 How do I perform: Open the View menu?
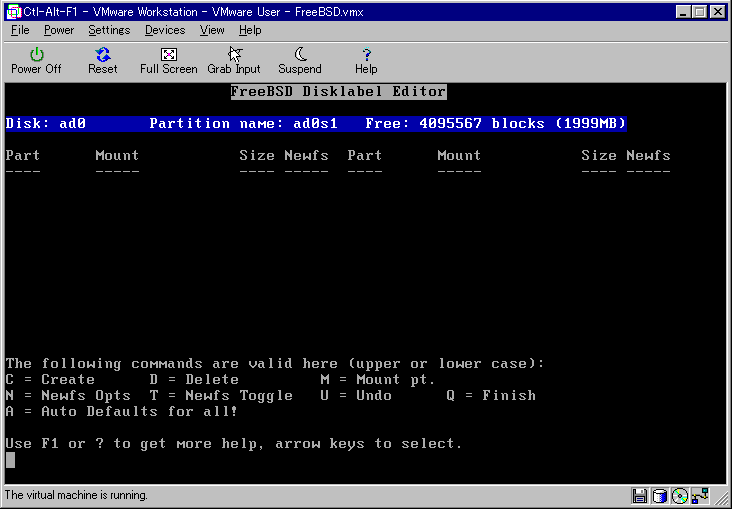point(212,30)
